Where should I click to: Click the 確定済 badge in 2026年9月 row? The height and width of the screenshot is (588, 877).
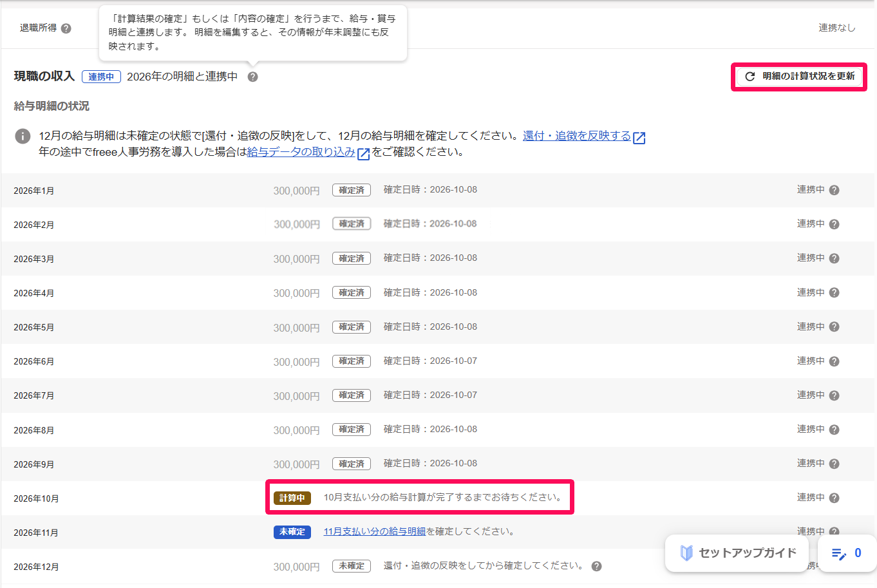pyautogui.click(x=352, y=464)
